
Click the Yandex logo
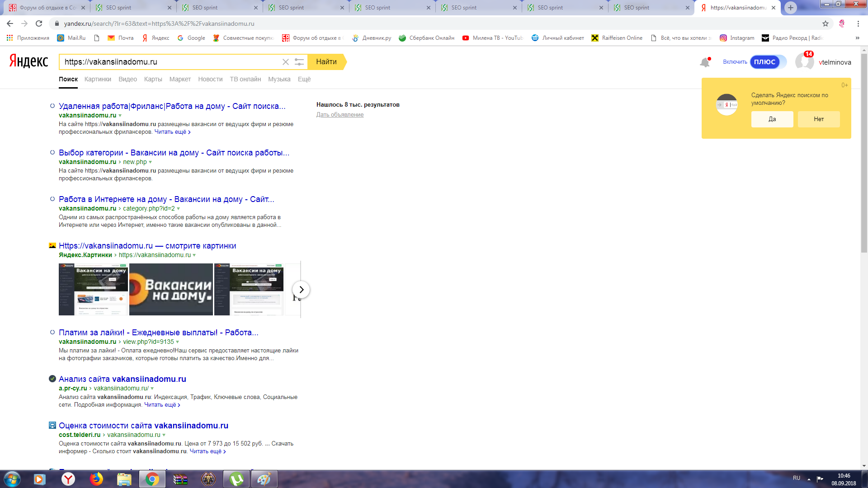coord(28,61)
